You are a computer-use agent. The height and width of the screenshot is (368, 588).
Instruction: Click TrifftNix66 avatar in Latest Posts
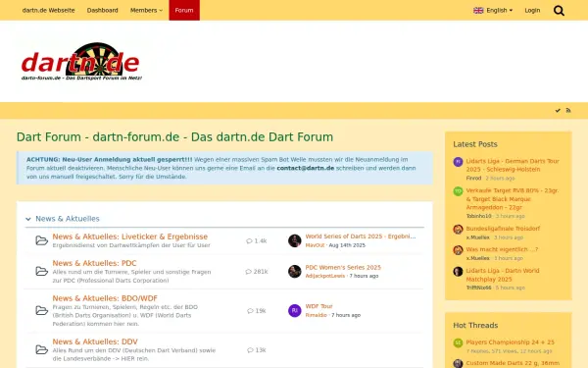[458, 271]
